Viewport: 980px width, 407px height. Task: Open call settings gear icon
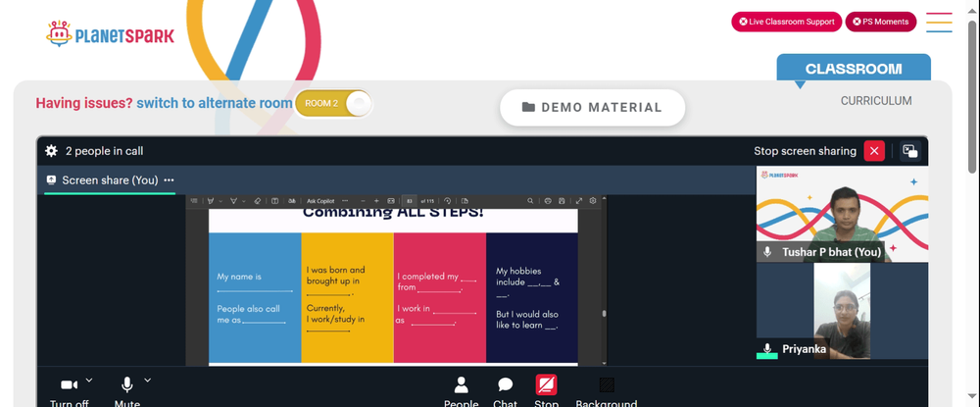51,151
